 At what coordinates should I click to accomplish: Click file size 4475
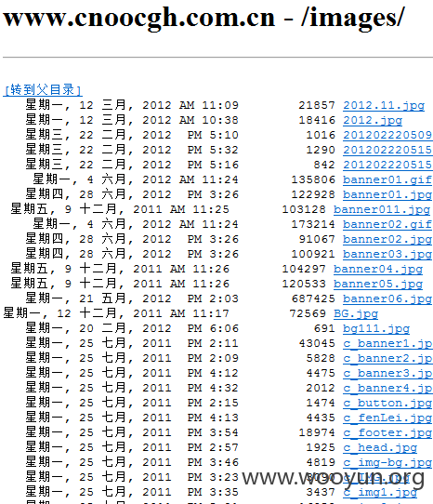tap(321, 374)
